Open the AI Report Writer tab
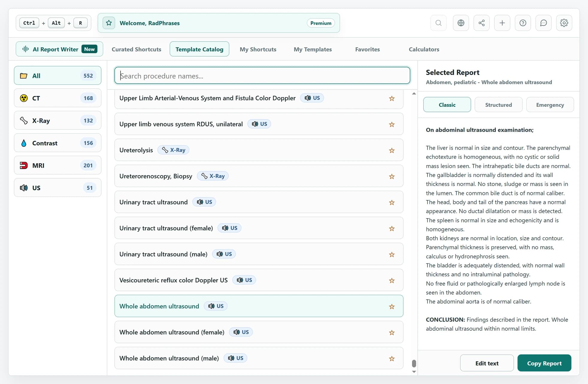The image size is (588, 384). tap(59, 49)
